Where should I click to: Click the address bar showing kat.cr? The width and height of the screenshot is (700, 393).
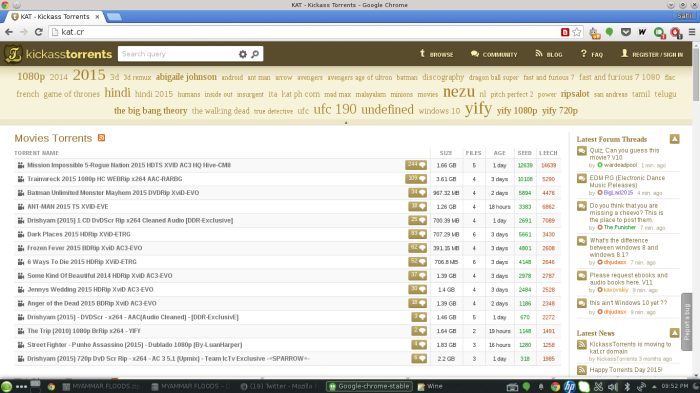point(304,32)
